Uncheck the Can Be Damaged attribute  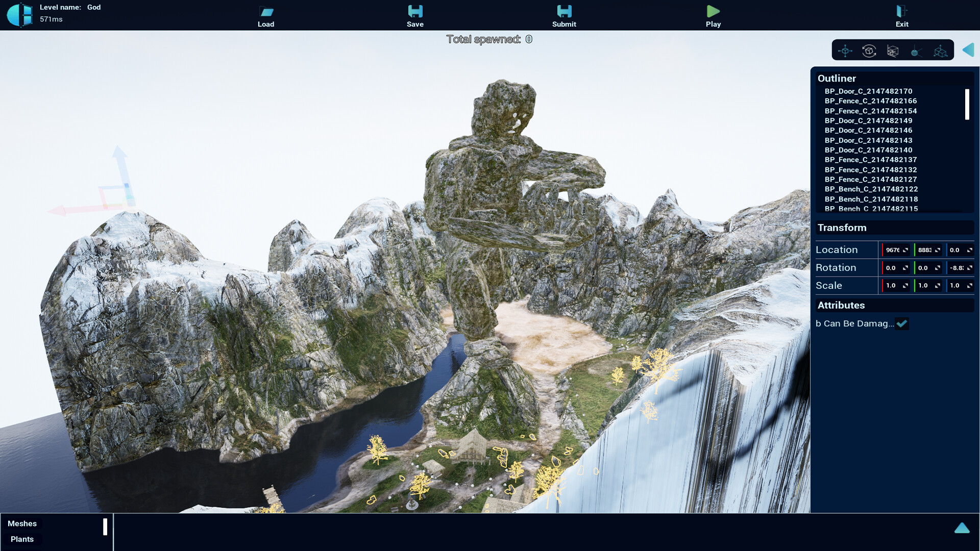[902, 323]
